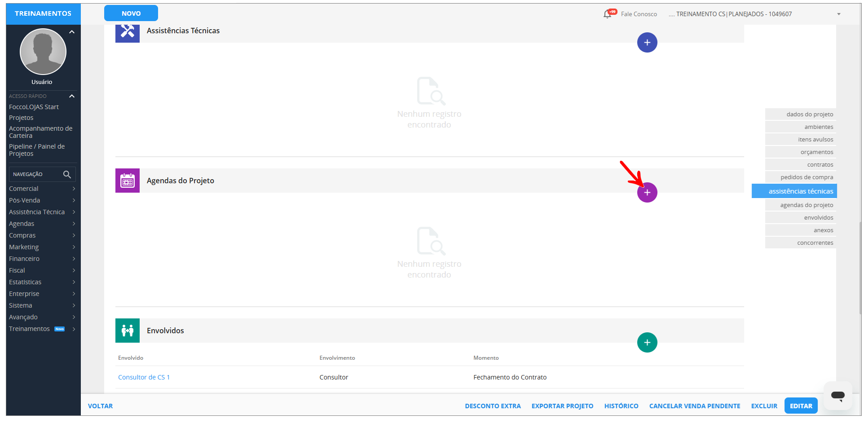Jump to dados do projeto section

[x=801, y=115]
